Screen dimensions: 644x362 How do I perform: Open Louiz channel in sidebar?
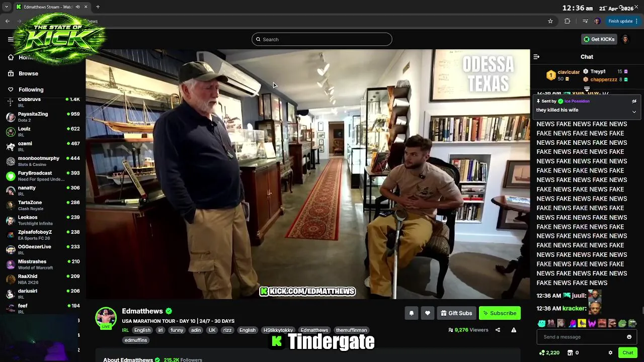(x=43, y=132)
